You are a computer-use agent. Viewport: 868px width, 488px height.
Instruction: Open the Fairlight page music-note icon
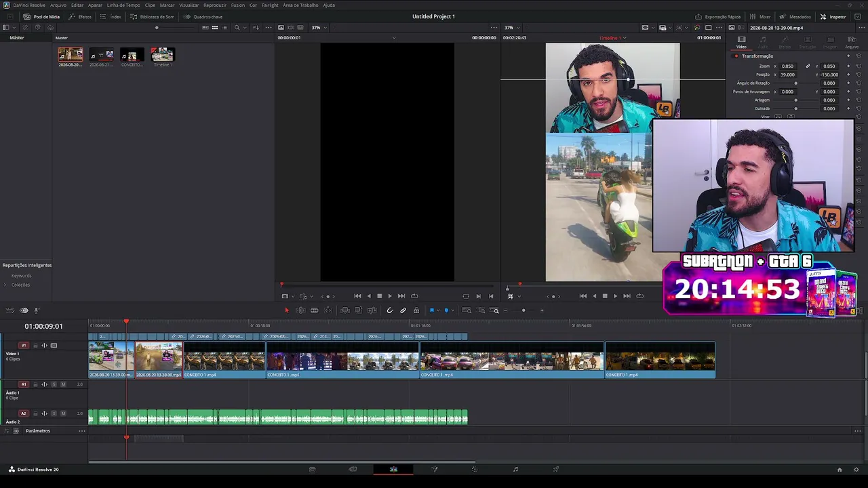(515, 469)
